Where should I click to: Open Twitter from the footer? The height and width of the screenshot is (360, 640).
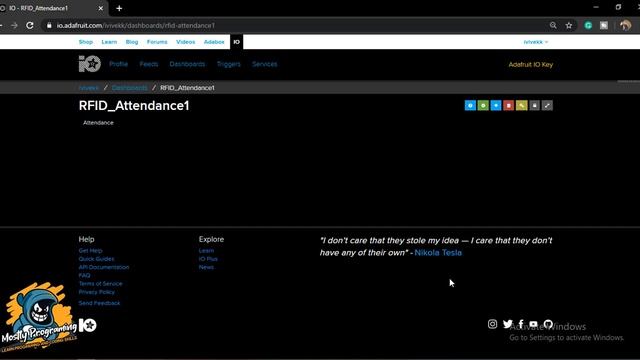507,324
